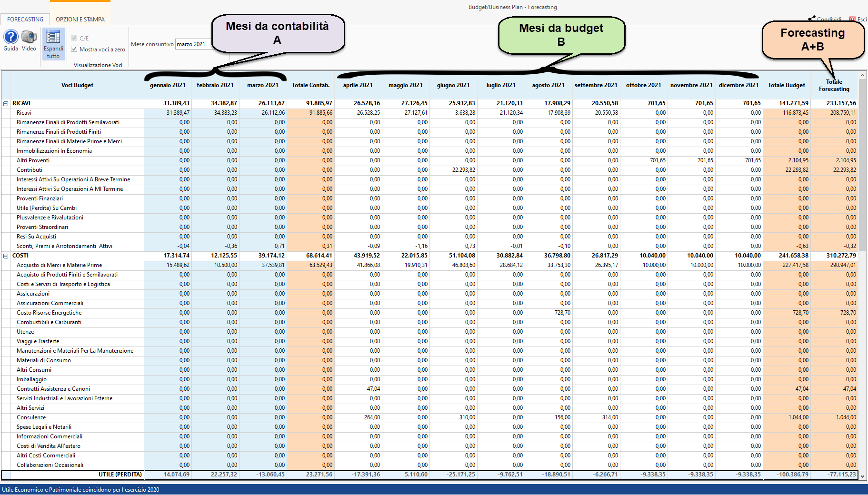The height and width of the screenshot is (495, 868).
Task: Click the scrollbar up arrow
Action: point(862,75)
